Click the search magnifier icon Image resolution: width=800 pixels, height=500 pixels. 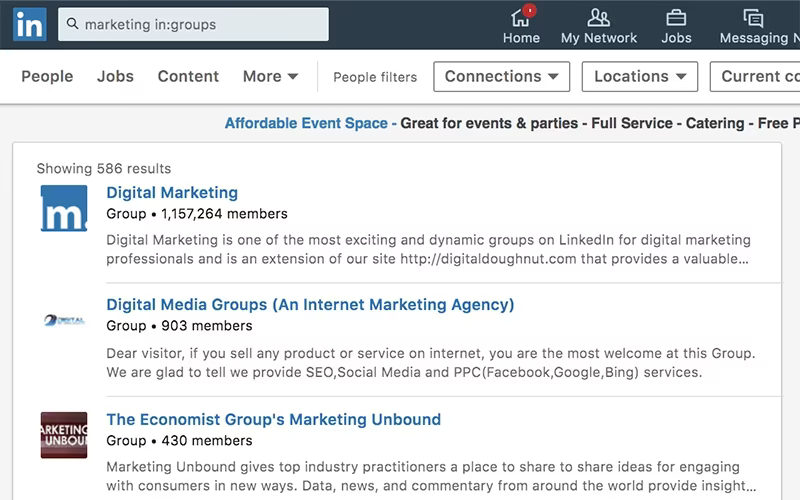(x=72, y=24)
